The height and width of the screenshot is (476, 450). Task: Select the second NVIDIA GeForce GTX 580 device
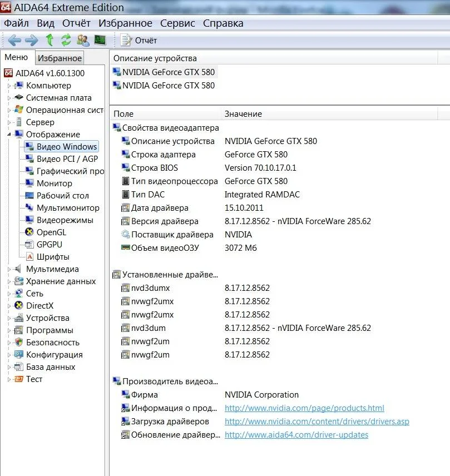(x=168, y=86)
